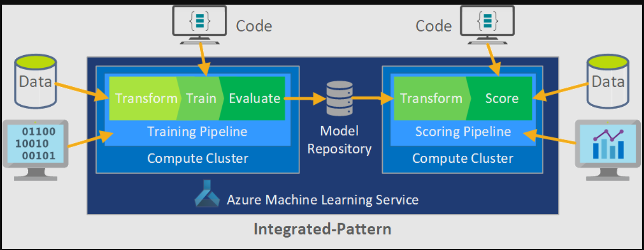Click the Model Repository database icon
This screenshot has width=644, height=250.
coord(340,98)
